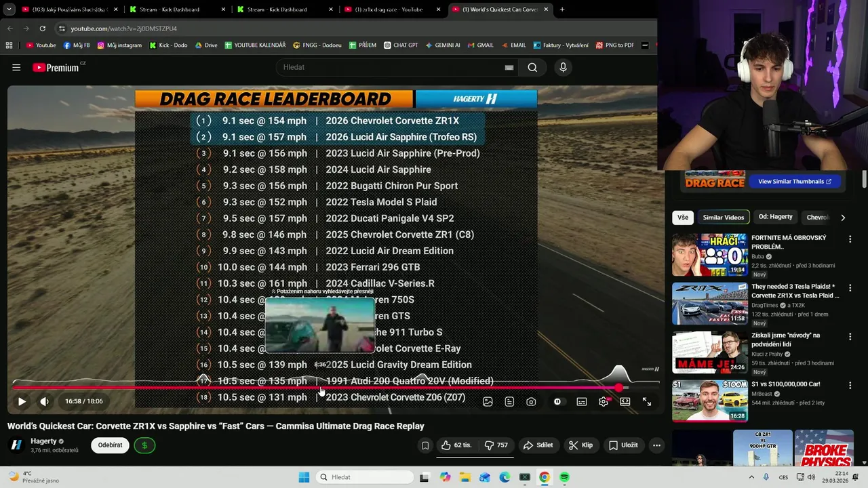868x488 pixels.
Task: Click the Uložit save button
Action: (x=623, y=445)
